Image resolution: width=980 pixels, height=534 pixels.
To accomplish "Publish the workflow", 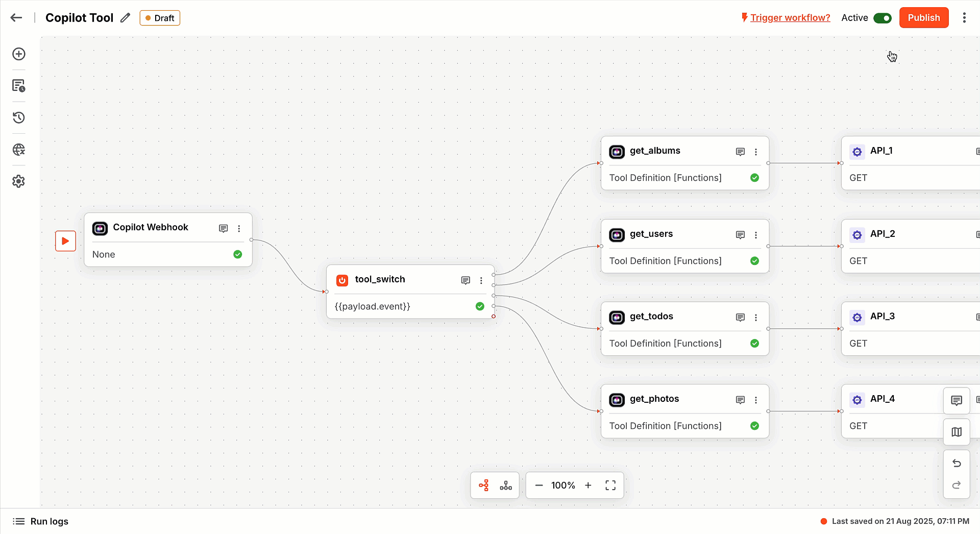I will click(924, 17).
